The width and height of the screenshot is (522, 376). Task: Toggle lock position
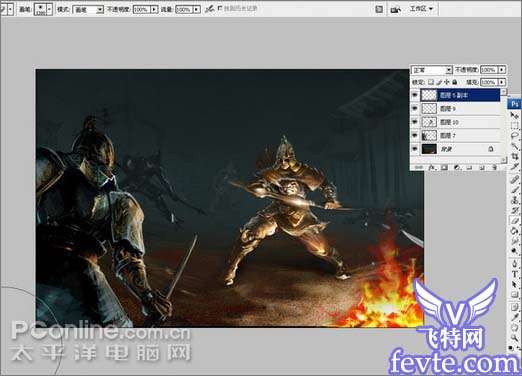(447, 82)
